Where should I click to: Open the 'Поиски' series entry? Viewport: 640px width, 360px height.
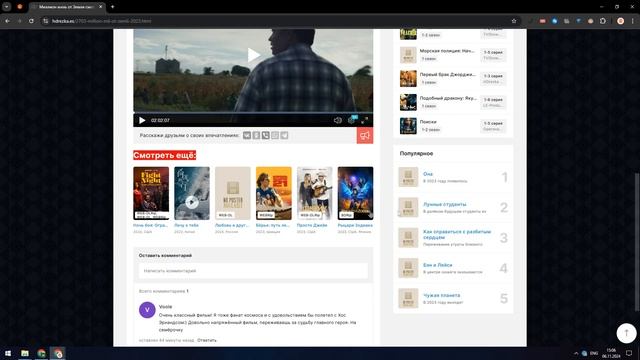453,126
